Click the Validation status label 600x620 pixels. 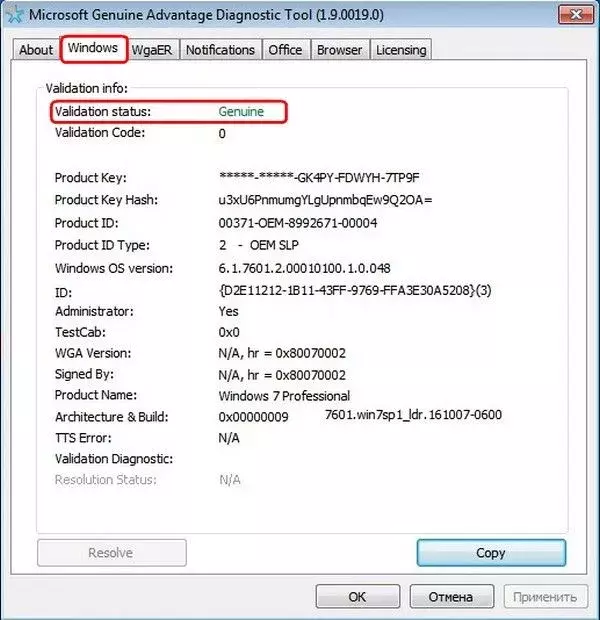point(103,112)
